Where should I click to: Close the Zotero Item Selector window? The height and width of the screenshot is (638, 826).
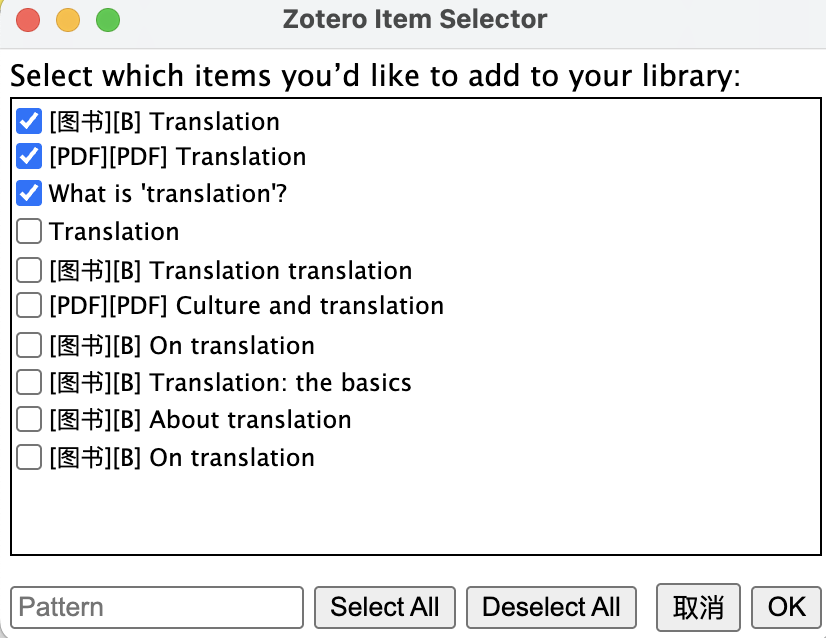pyautogui.click(x=29, y=19)
